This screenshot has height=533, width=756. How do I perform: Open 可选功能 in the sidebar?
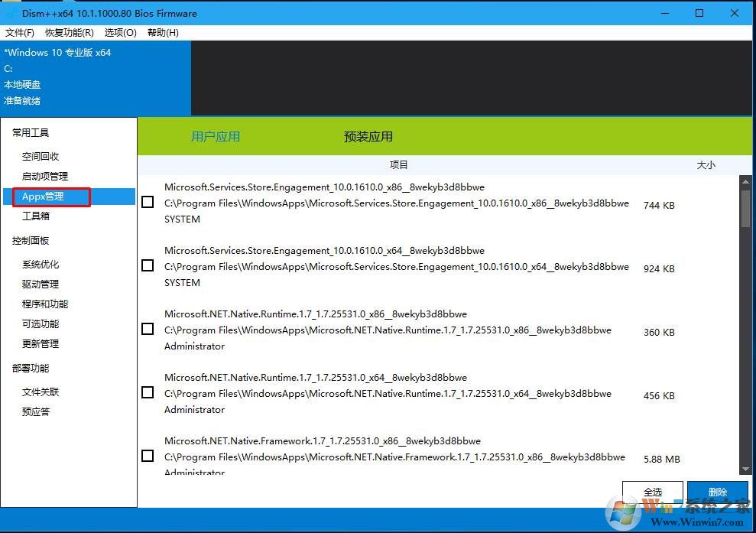click(x=41, y=323)
